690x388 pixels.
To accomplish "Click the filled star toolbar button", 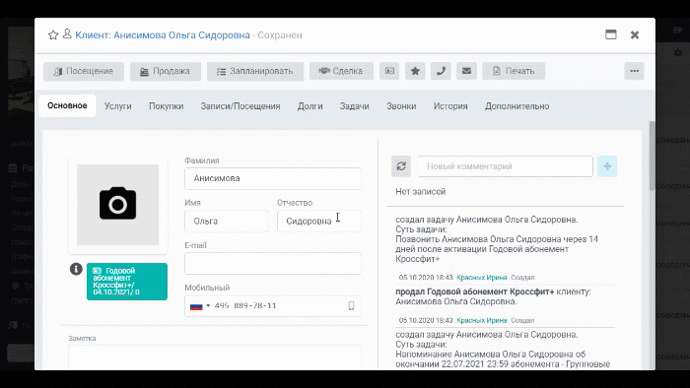I will pos(415,71).
